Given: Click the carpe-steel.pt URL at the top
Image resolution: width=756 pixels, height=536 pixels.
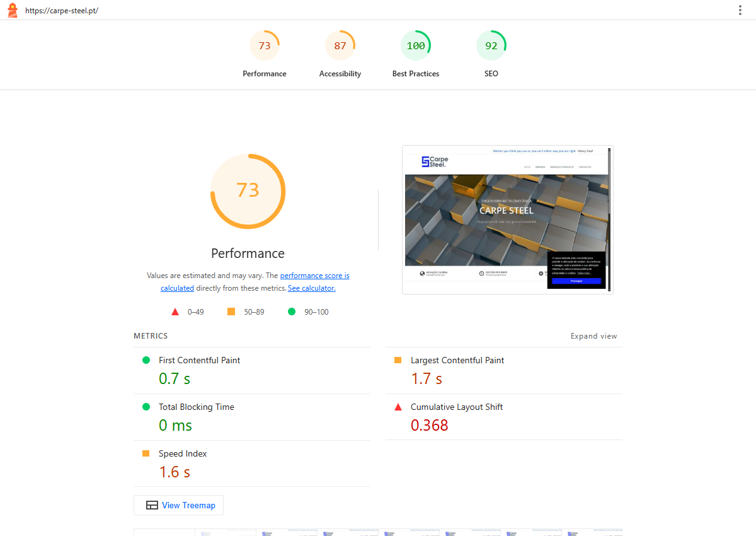Looking at the screenshot, I should coord(62,11).
